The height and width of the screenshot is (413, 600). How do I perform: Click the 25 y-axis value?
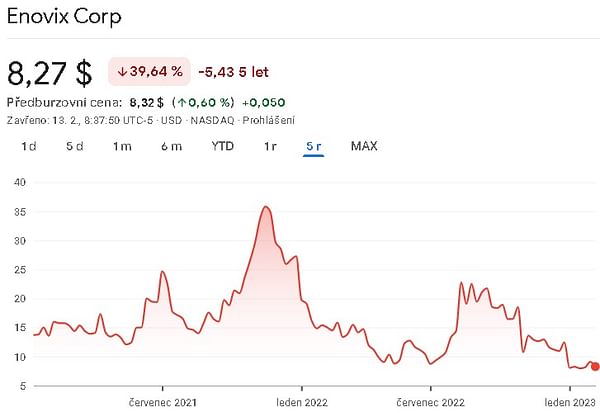(x=20, y=270)
